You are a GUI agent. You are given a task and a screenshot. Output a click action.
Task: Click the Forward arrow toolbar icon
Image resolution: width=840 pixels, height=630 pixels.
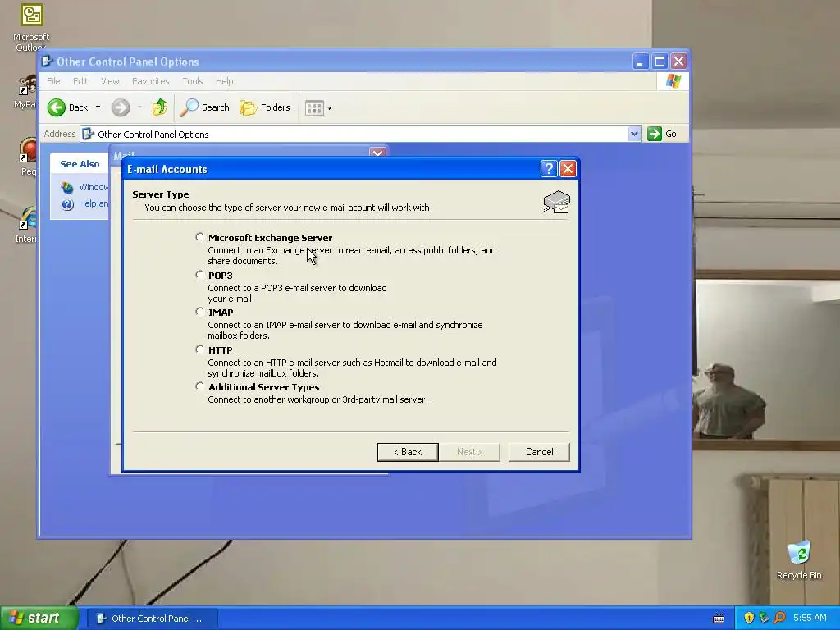[121, 107]
